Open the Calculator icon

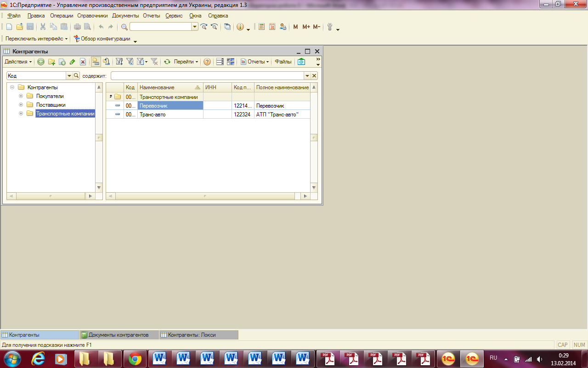pyautogui.click(x=262, y=27)
